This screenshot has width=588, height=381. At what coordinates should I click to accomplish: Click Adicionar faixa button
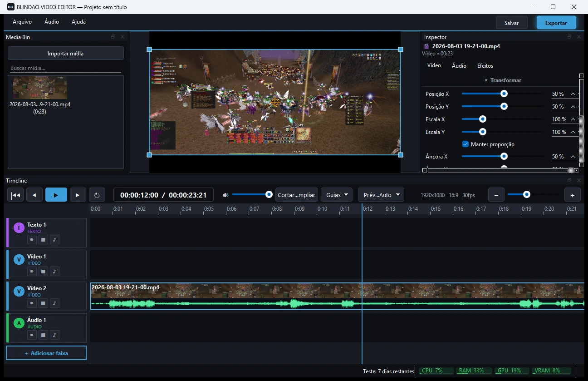(x=46, y=353)
